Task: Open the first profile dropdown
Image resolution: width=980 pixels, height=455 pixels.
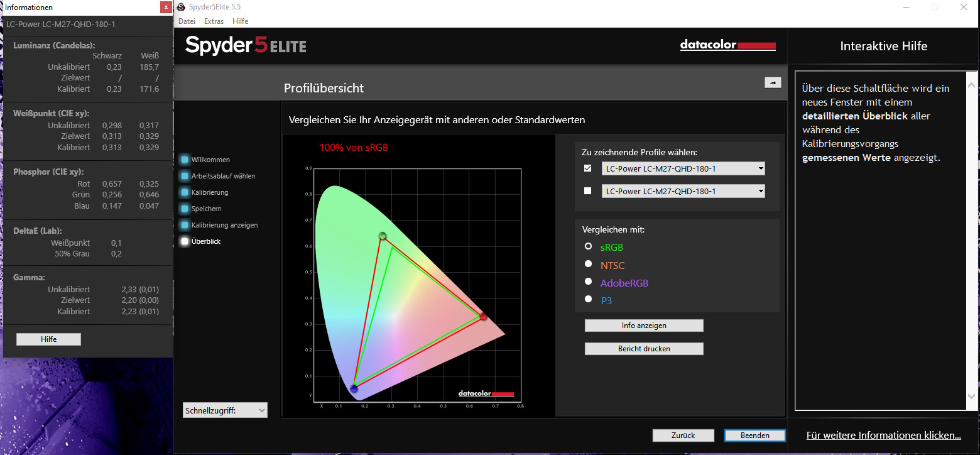Action: click(683, 168)
